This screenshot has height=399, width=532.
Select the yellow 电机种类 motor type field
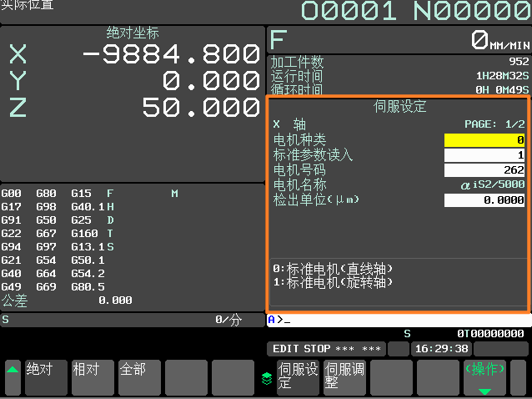pos(484,140)
